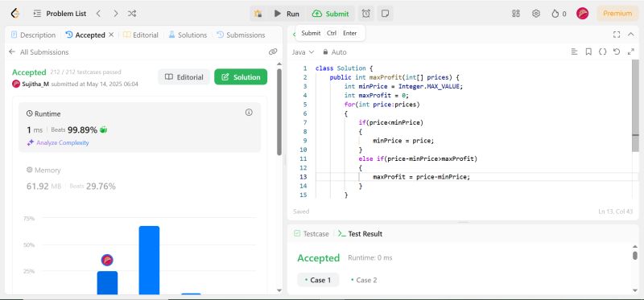Click Analyze Complexity link
644x300 pixels.
tap(58, 143)
